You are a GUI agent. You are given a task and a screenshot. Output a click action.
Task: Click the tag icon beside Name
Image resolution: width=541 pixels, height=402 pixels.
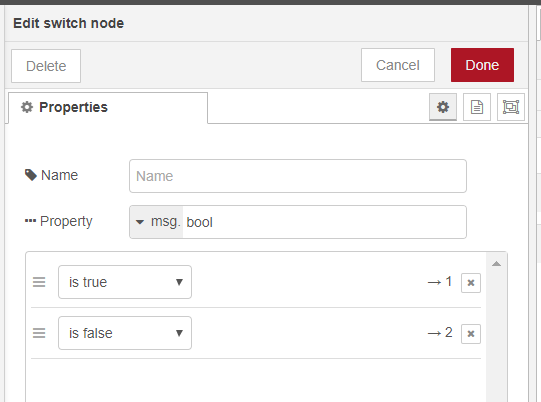pos(31,175)
